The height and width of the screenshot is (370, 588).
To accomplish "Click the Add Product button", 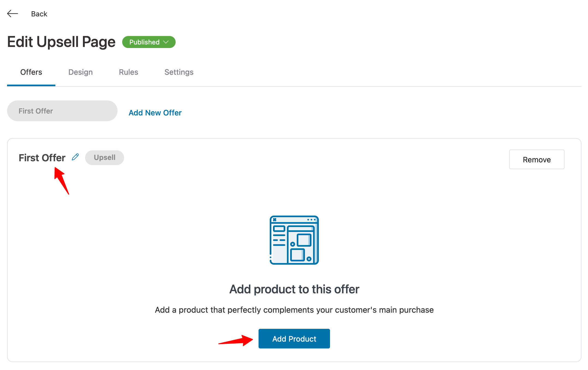I will [x=294, y=339].
